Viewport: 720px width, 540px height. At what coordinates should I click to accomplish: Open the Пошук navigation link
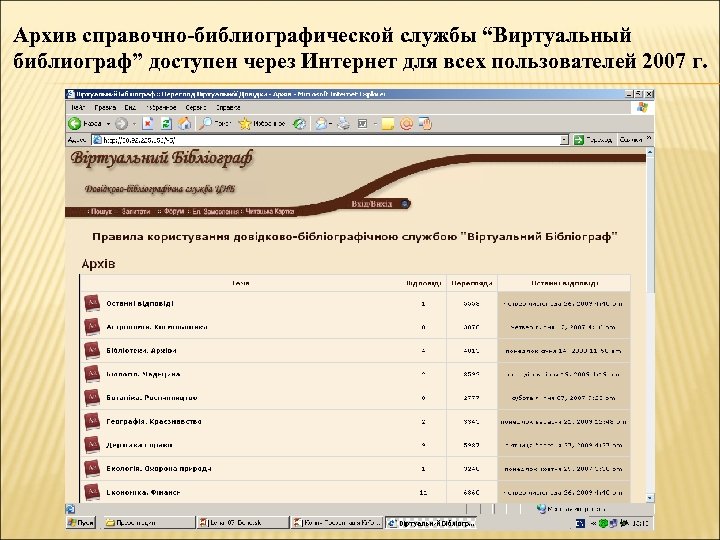pyautogui.click(x=101, y=211)
